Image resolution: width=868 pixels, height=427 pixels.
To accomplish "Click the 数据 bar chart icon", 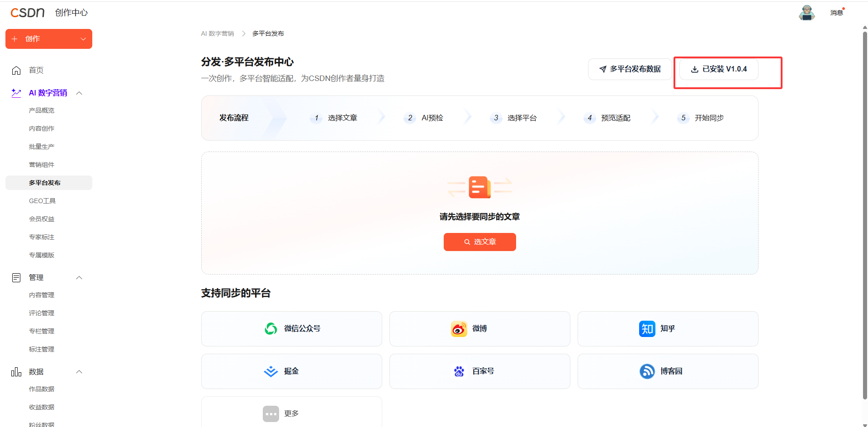I will click(16, 371).
